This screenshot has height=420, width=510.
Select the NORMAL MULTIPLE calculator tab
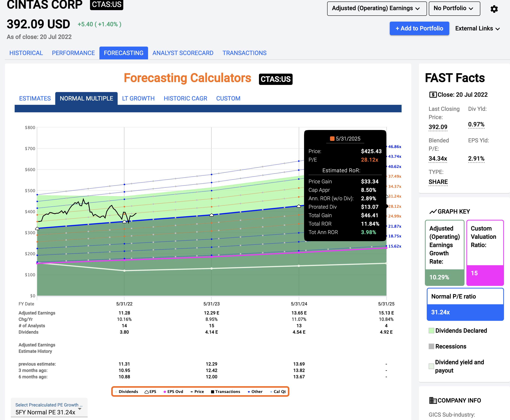tap(86, 98)
